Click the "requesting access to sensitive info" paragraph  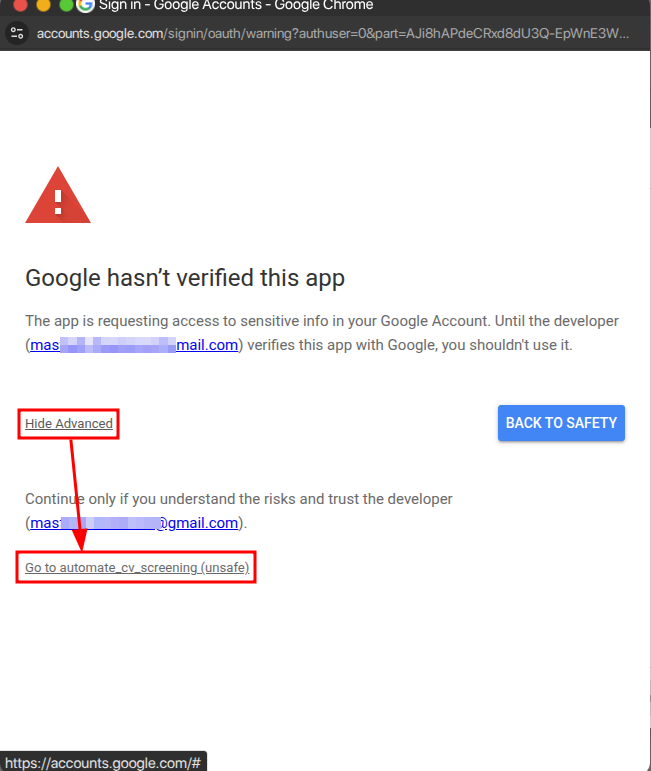(x=250, y=321)
